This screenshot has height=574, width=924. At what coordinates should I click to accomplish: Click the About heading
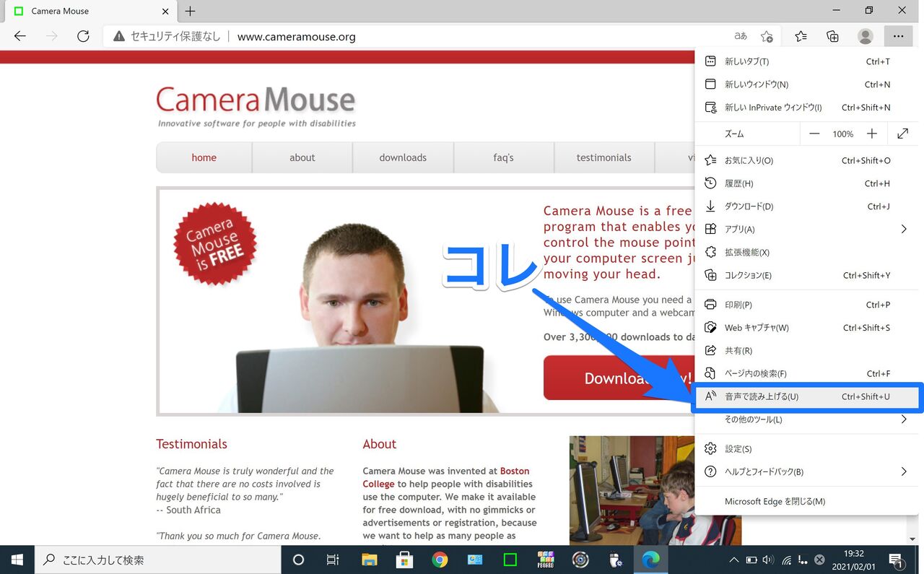(x=380, y=444)
